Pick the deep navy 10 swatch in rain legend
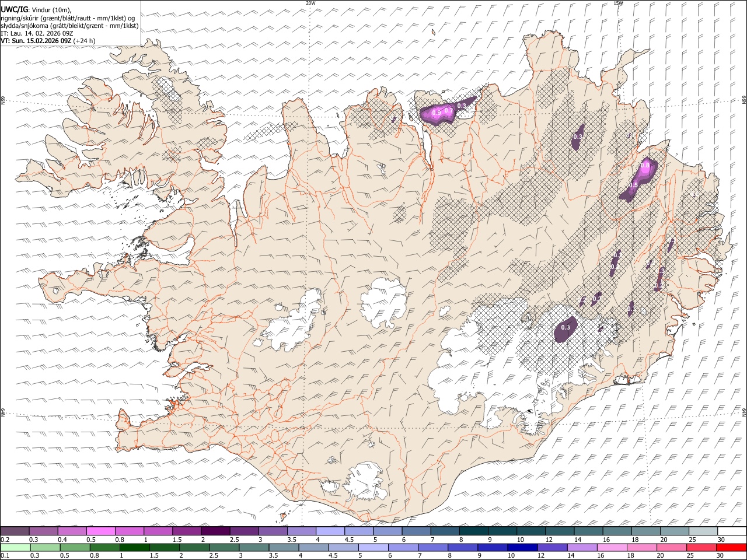 (522, 547)
